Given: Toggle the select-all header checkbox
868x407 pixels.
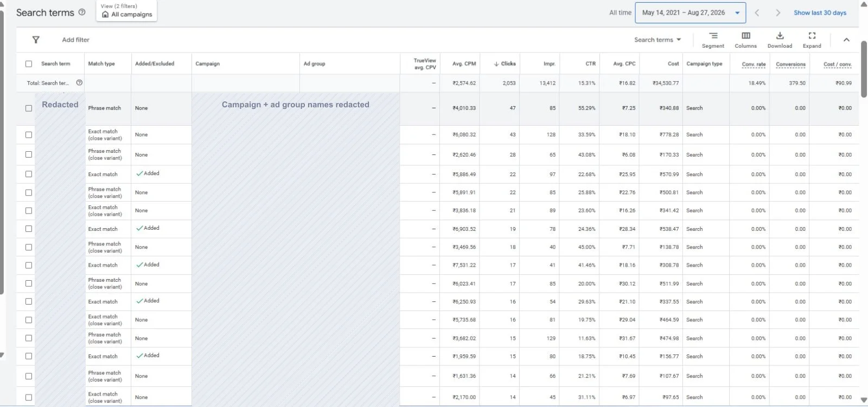Looking at the screenshot, I should [29, 64].
